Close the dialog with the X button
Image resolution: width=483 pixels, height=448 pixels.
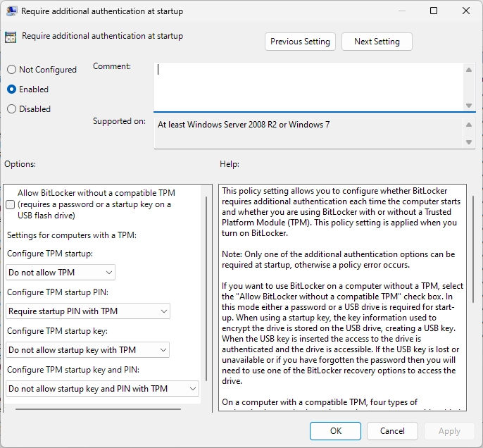(465, 11)
